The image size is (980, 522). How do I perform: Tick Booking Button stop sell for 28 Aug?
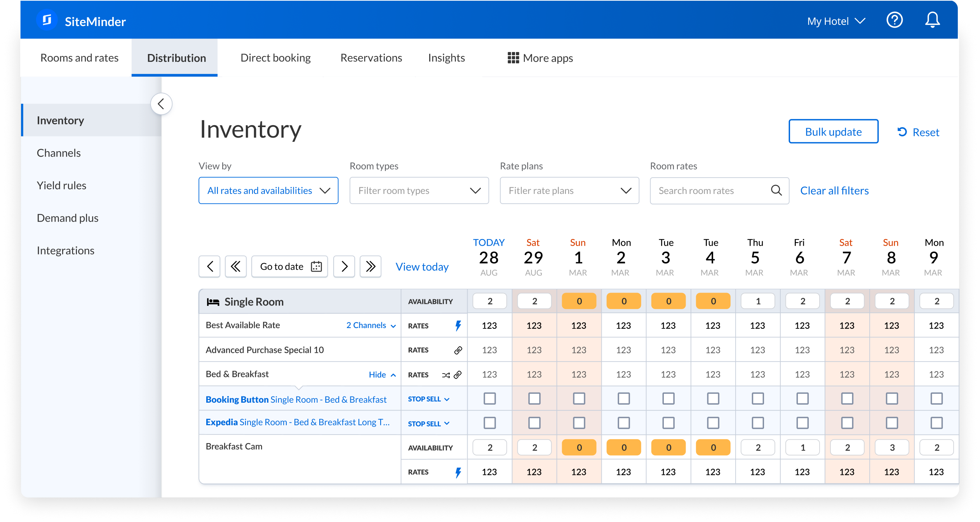click(x=489, y=398)
